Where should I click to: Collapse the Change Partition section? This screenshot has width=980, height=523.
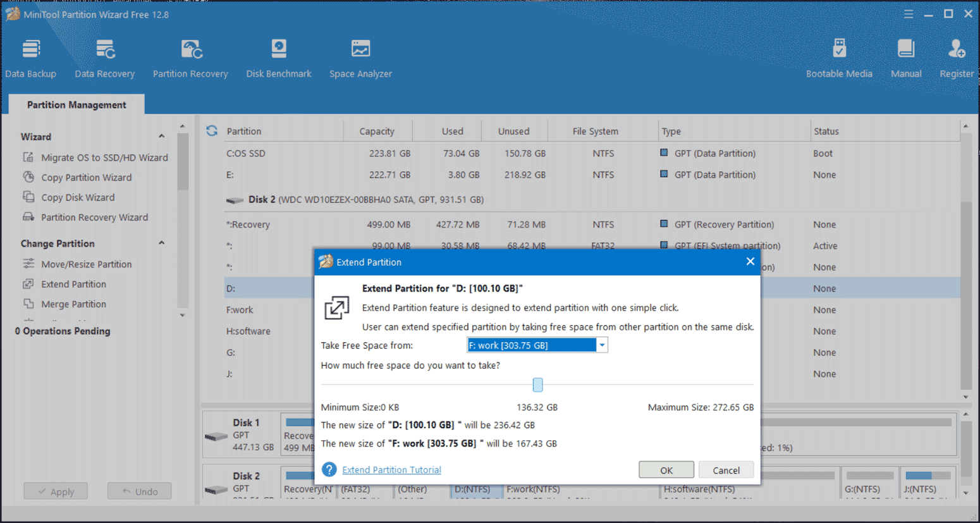162,243
